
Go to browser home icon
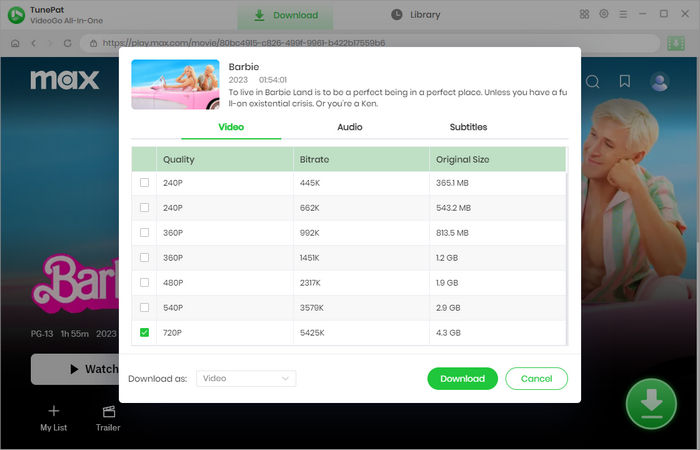coord(15,43)
